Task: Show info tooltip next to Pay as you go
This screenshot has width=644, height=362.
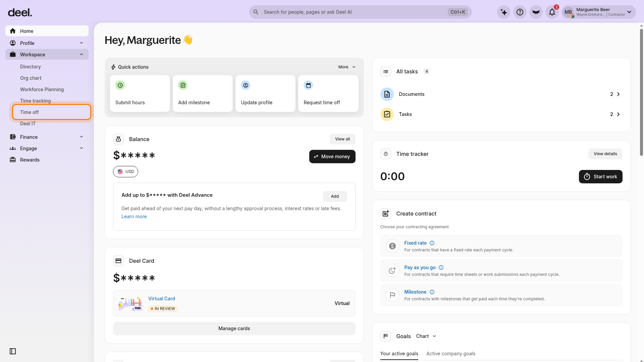Action: [x=441, y=267]
